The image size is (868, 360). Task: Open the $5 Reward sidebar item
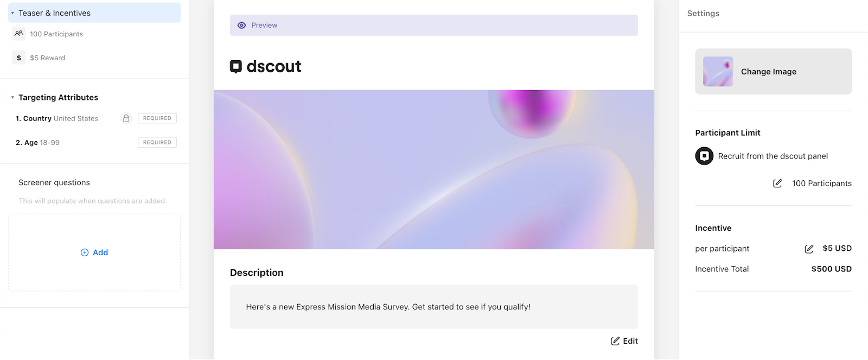47,58
